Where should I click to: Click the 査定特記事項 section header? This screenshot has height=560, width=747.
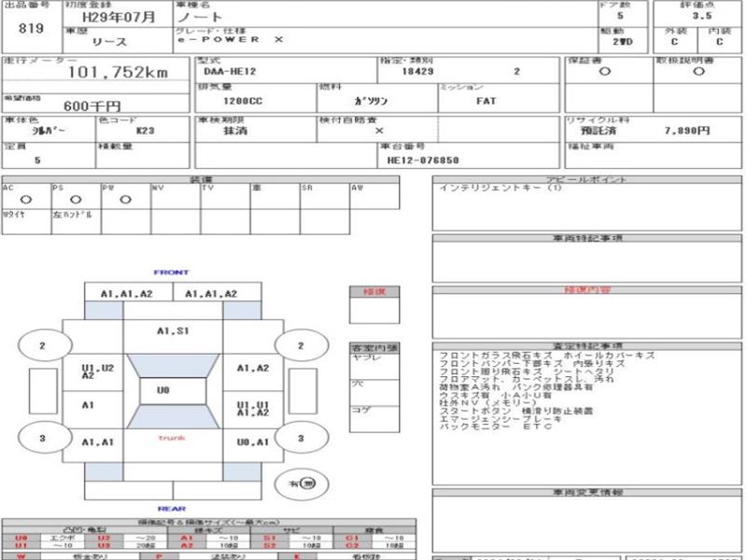point(587,346)
